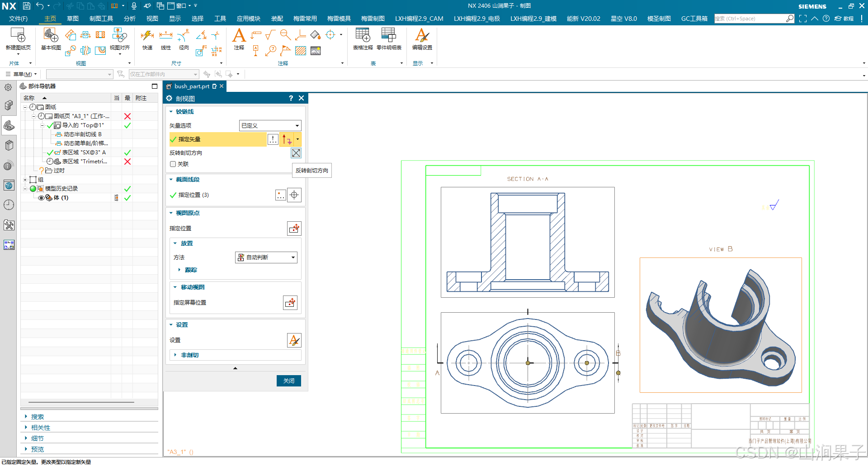Click the save icon in title bar
Viewport: 868px width, 467px height.
(x=27, y=6)
